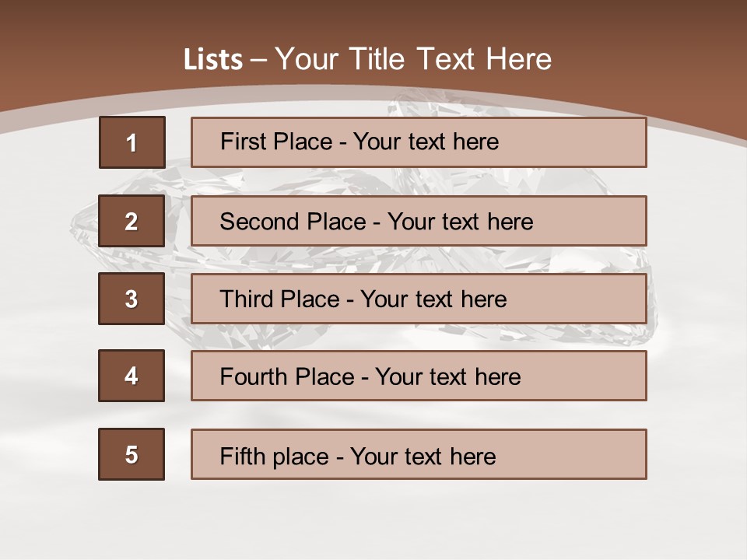Click the empty gray area below list
The image size is (747, 560).
point(373,521)
